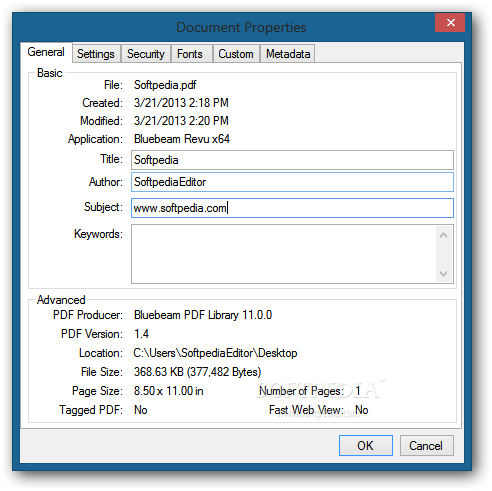Click the Tagged PDF value No
The height and width of the screenshot is (491, 492).
point(141,410)
